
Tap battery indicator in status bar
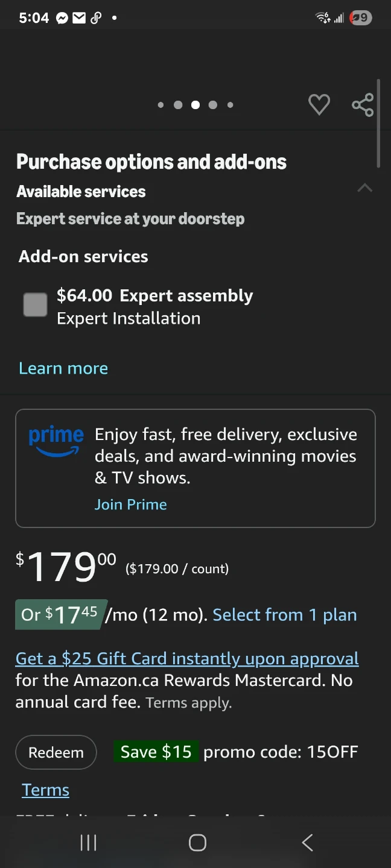(x=361, y=18)
